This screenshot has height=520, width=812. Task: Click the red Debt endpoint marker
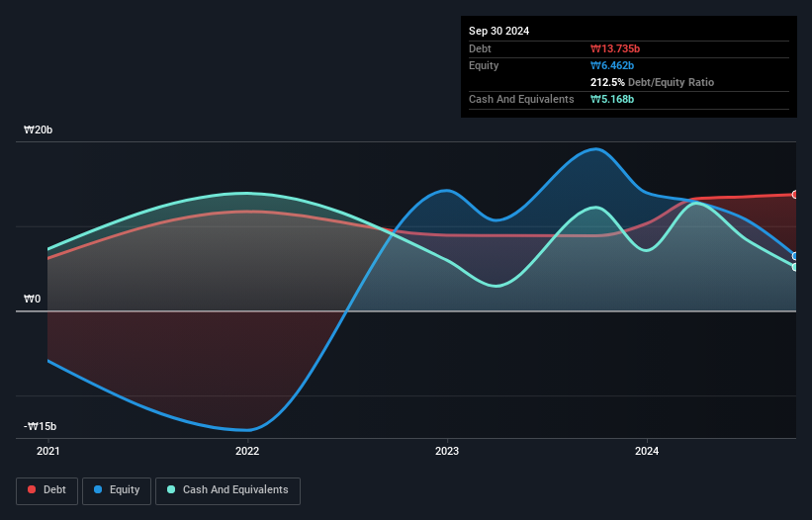click(x=795, y=195)
